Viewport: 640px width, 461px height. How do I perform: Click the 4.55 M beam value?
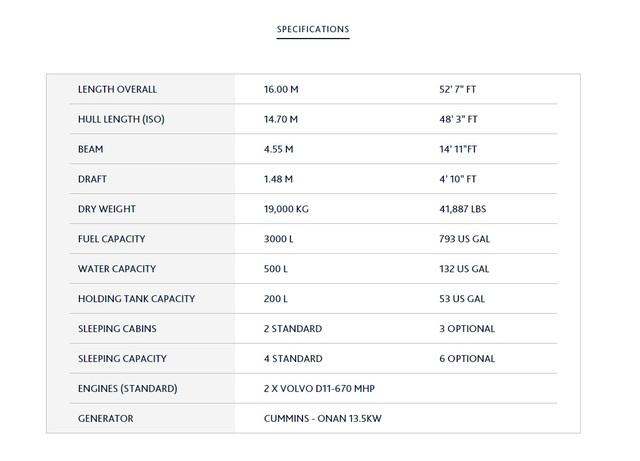tap(278, 150)
